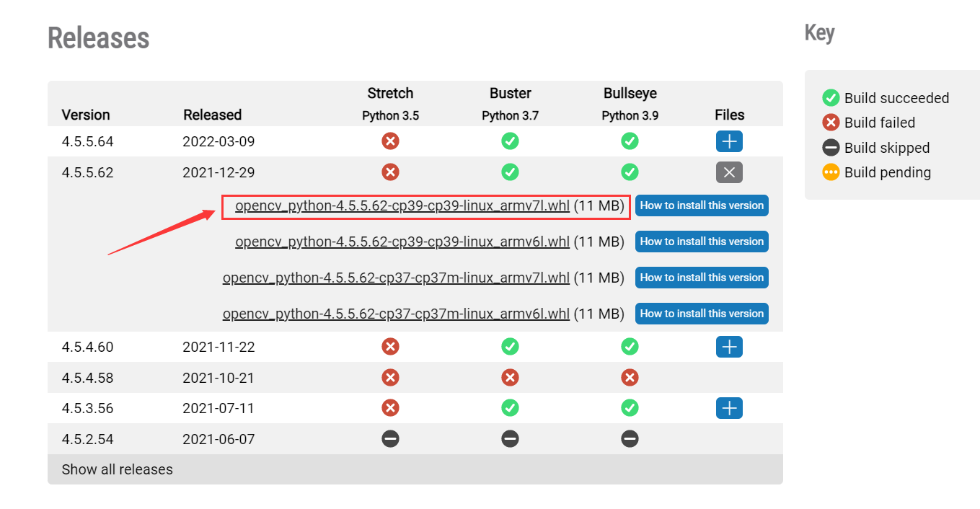This screenshot has height=509, width=980.
Task: Open install instructions for cp39 armv6l wheel
Action: 702,242
